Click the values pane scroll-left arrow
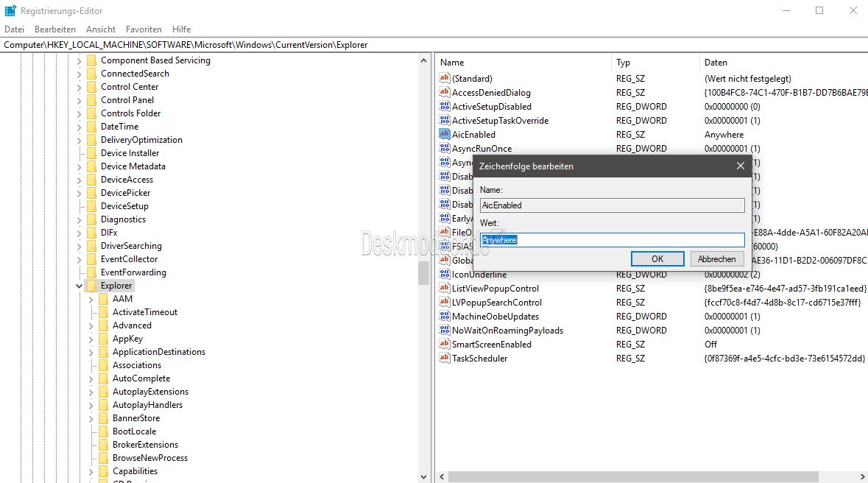This screenshot has height=483, width=868. pos(442,477)
